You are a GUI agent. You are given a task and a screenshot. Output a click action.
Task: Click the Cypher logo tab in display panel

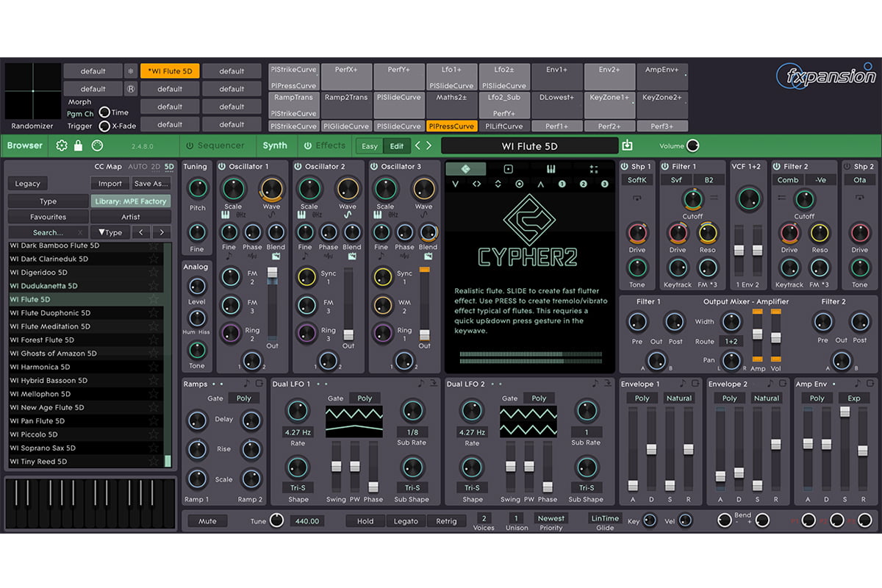(x=465, y=169)
